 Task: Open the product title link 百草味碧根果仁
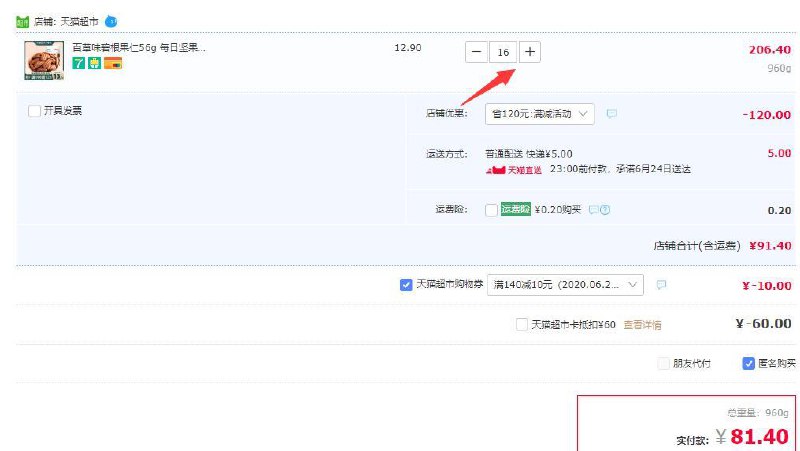click(x=139, y=47)
